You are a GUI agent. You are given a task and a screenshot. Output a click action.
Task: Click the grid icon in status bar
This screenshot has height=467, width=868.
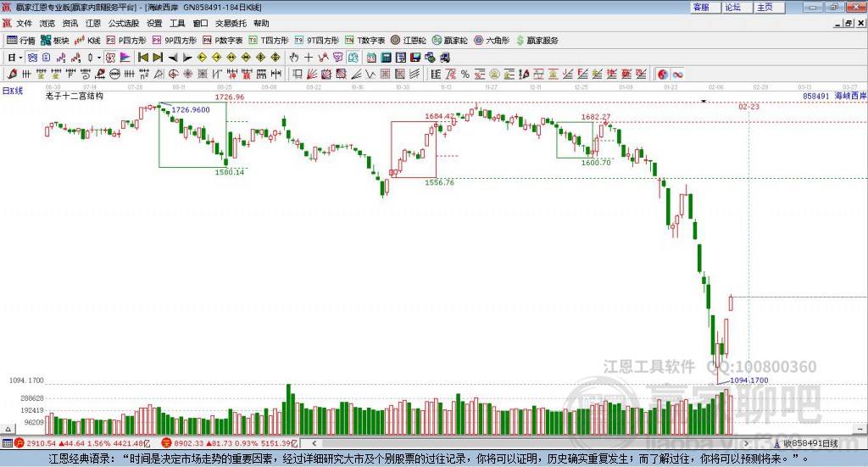point(7,443)
